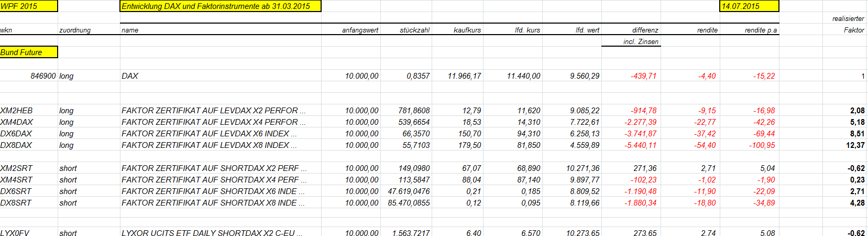Screen dimensions: 868x236
Task: Click the 'LYXOR UCITS ETF DAILY SHORTDAX X2' name
Action: coord(212,232)
